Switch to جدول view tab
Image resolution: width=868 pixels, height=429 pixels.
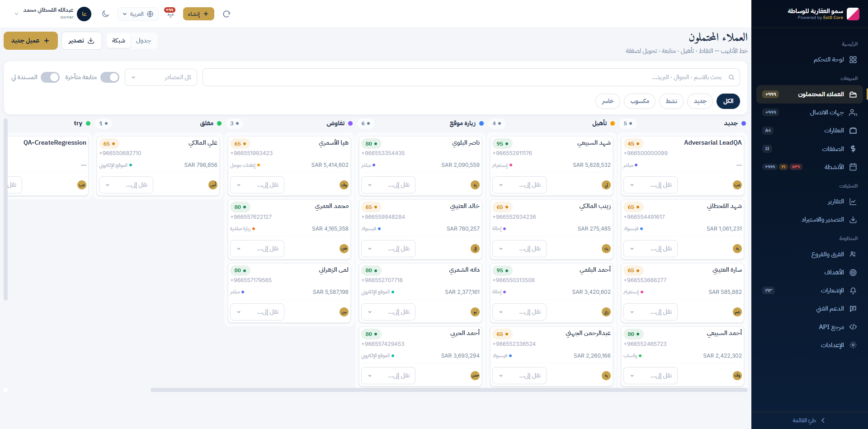coord(144,41)
